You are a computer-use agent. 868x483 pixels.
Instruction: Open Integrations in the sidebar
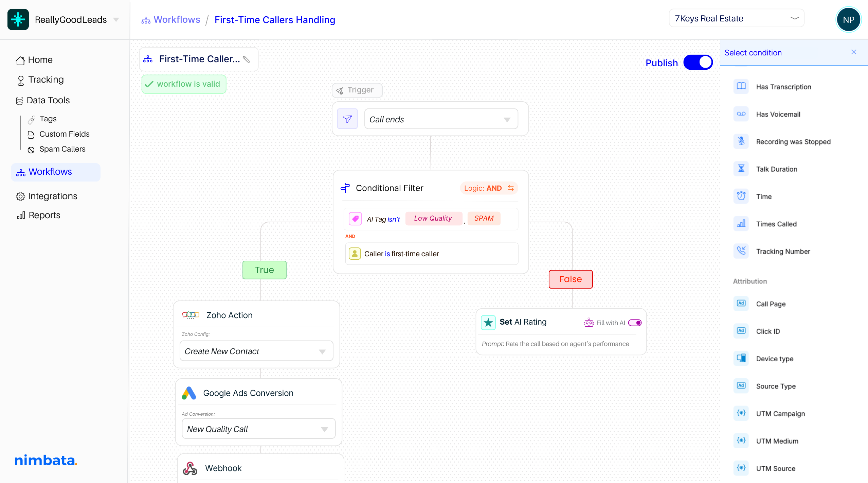[52, 196]
